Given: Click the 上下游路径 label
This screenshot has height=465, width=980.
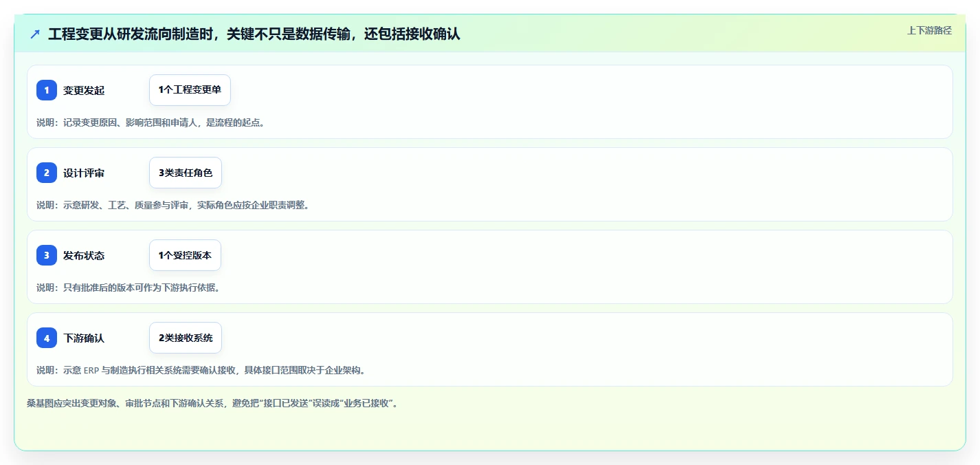Looking at the screenshot, I should coord(929,30).
